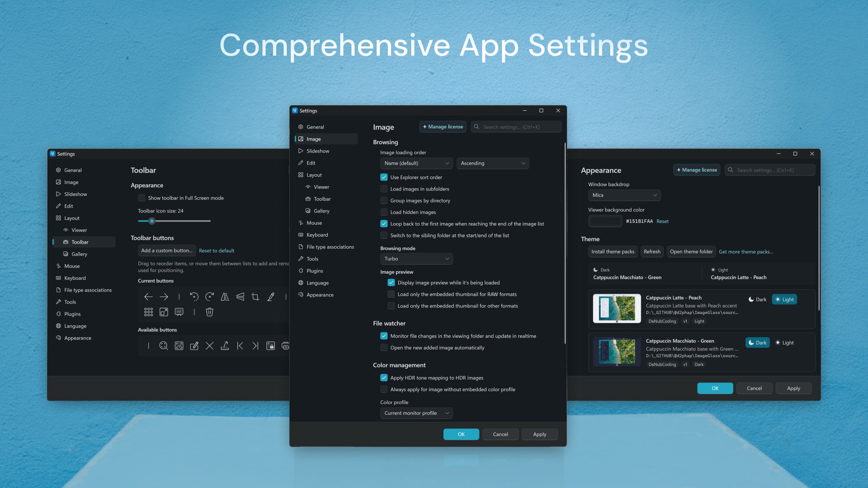Open File type associations in the center sidebar
The height and width of the screenshot is (488, 868).
pyautogui.click(x=326, y=247)
